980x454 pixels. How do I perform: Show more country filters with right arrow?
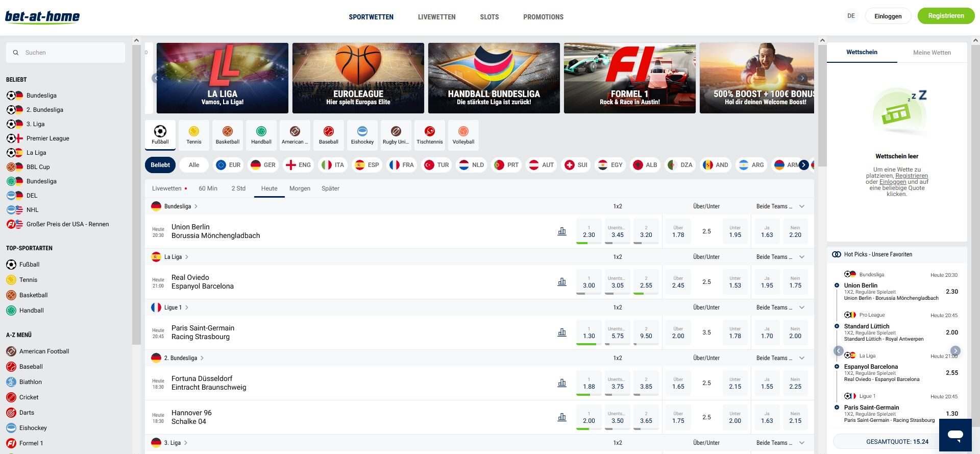pyautogui.click(x=804, y=165)
